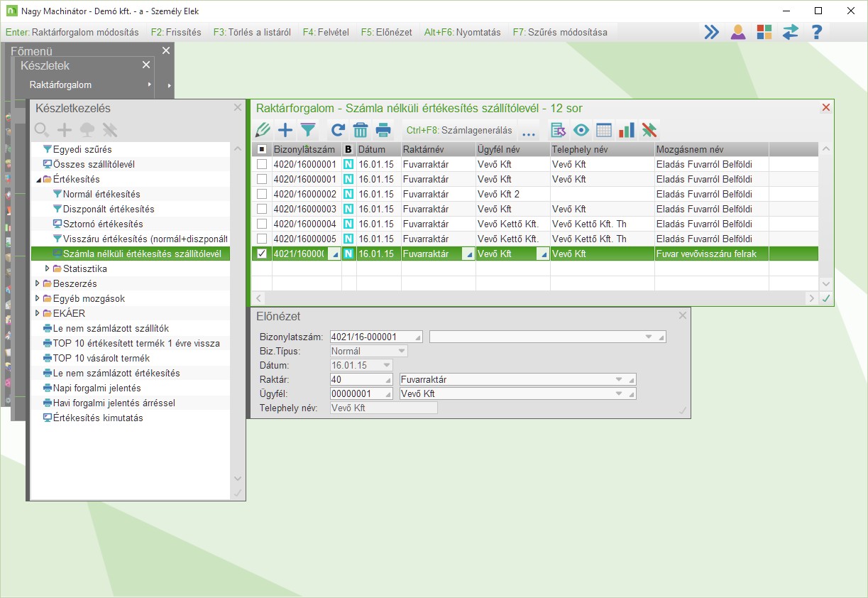868x598 pixels.
Task: Click the trash delete icon in Raktárforgalom toolbar
Action: (x=361, y=130)
